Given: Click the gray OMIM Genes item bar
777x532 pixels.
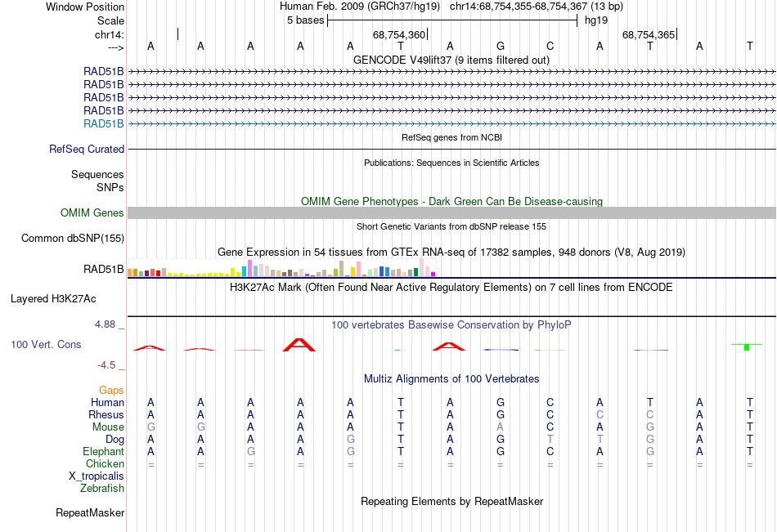Looking at the screenshot, I should click(x=452, y=213).
